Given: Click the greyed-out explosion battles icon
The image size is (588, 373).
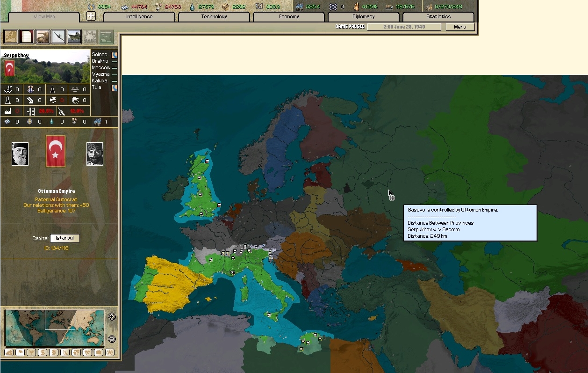Looking at the screenshot, I should click(x=90, y=37).
